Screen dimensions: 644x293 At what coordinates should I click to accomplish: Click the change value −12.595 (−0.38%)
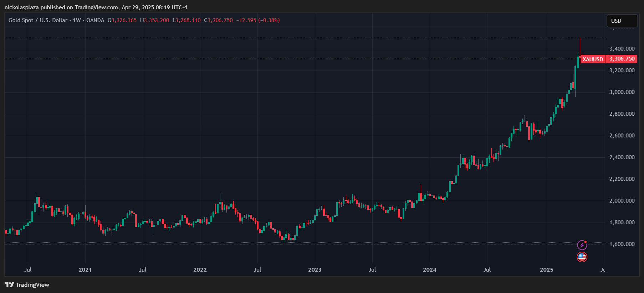point(258,20)
